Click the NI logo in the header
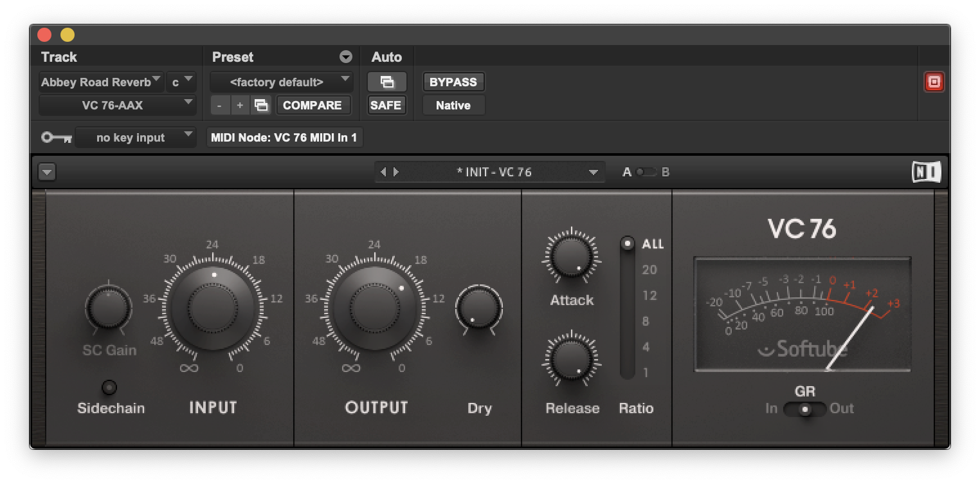980x484 pixels. (926, 172)
